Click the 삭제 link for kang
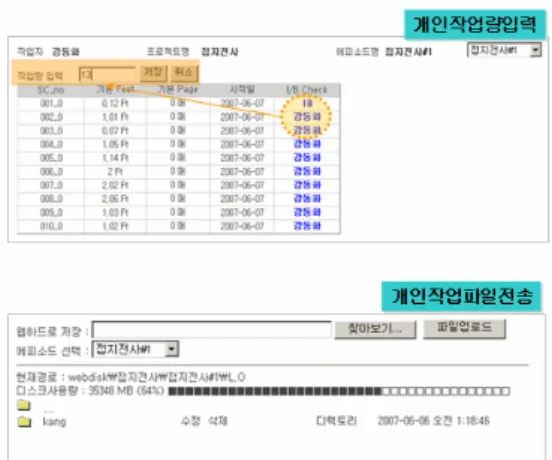The height and width of the screenshot is (460, 552). 218,421
